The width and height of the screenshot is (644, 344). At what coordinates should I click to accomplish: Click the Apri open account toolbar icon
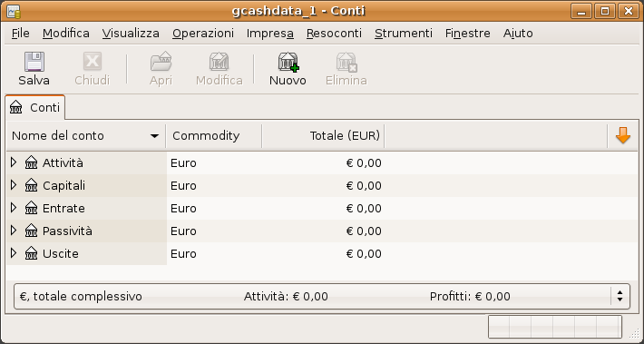pos(161,62)
